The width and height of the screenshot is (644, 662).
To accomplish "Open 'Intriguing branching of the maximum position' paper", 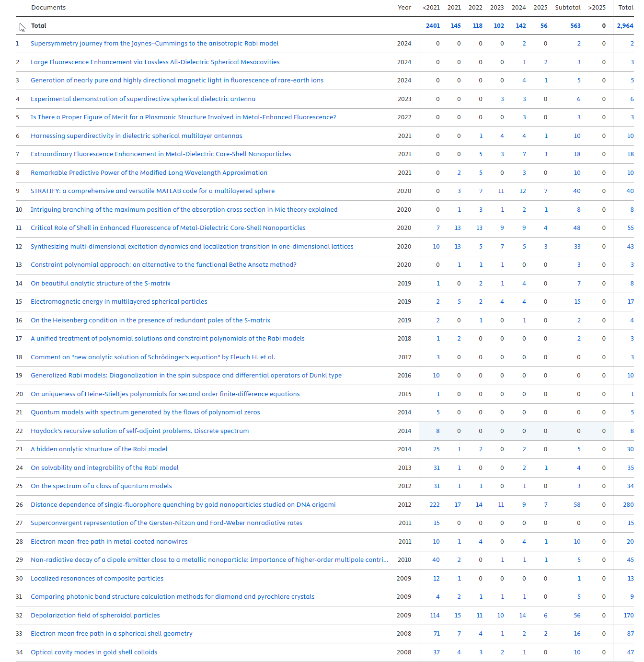I will click(184, 210).
